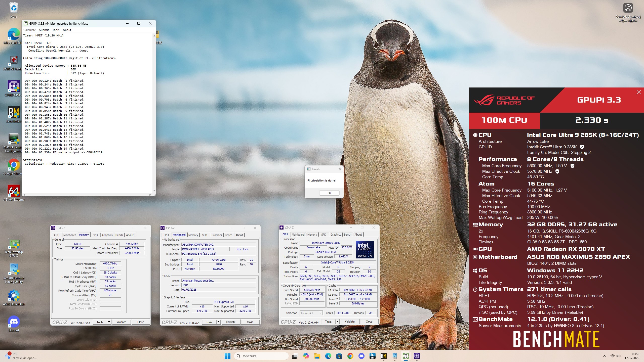Click the wallpaper info icon top right
Screen dimensions: 644x362
point(628,8)
